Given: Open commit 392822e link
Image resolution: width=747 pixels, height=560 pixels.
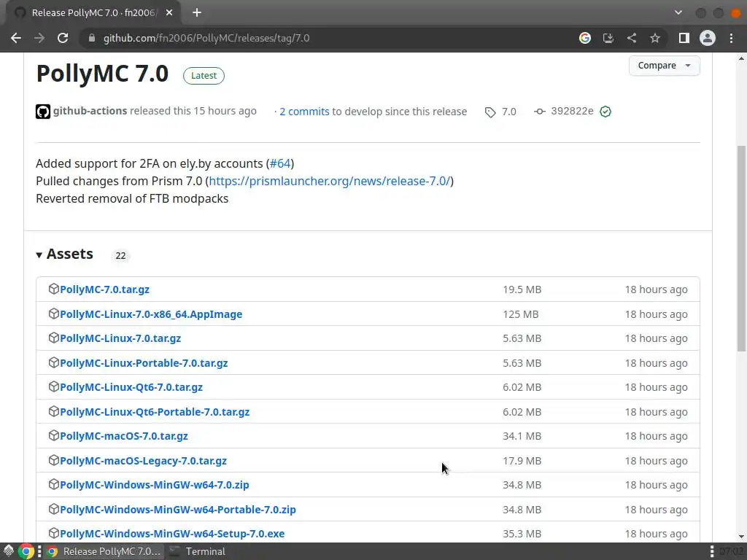Looking at the screenshot, I should [x=572, y=111].
